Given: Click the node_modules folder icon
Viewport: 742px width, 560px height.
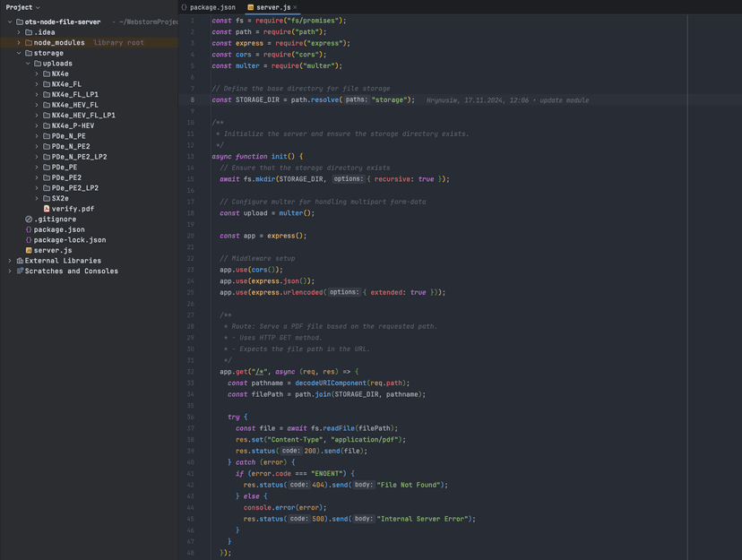Looking at the screenshot, I should (29, 43).
